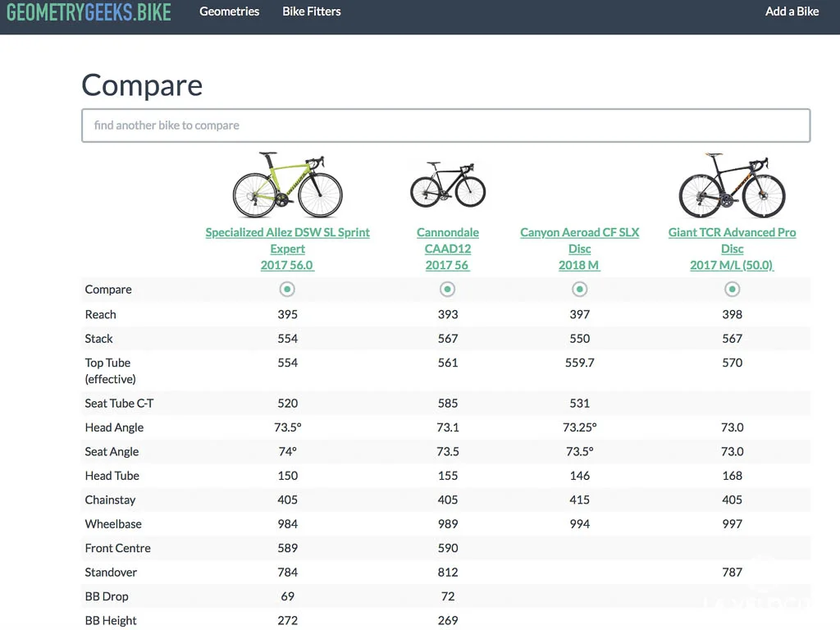The height and width of the screenshot is (630, 840).
Task: Toggle Compare radio for Specialized Allez
Action: [287, 290]
